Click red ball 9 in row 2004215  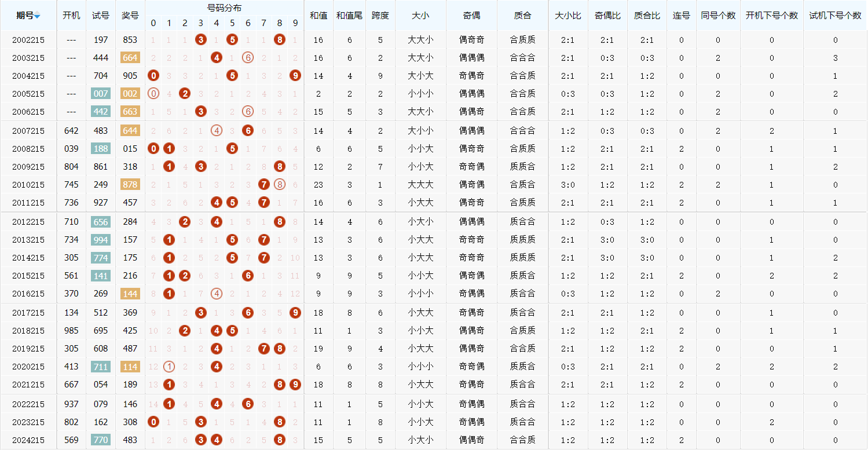coord(295,75)
